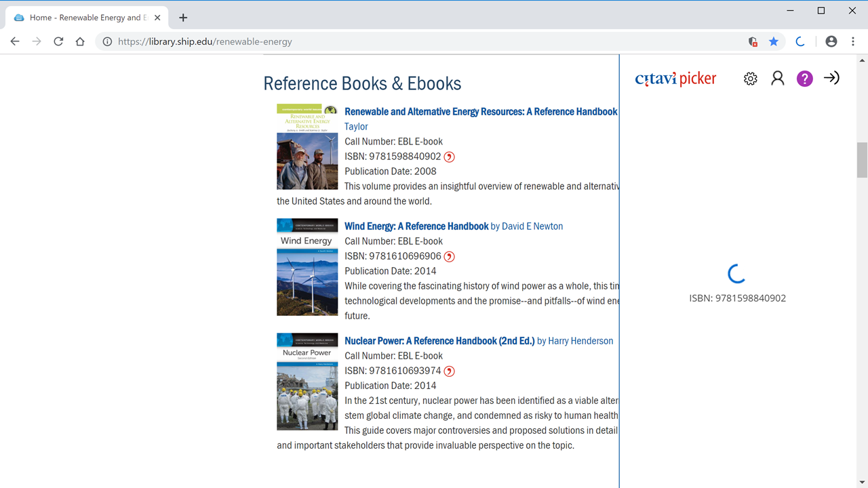The image size is (868, 488).
Task: Click the Citavi Picker account icon
Action: coord(778,79)
